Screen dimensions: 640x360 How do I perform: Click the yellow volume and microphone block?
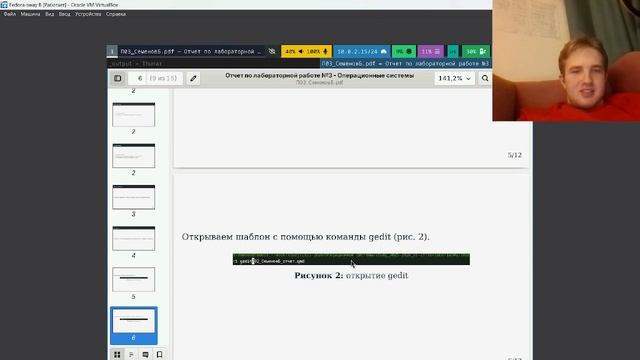(306, 51)
